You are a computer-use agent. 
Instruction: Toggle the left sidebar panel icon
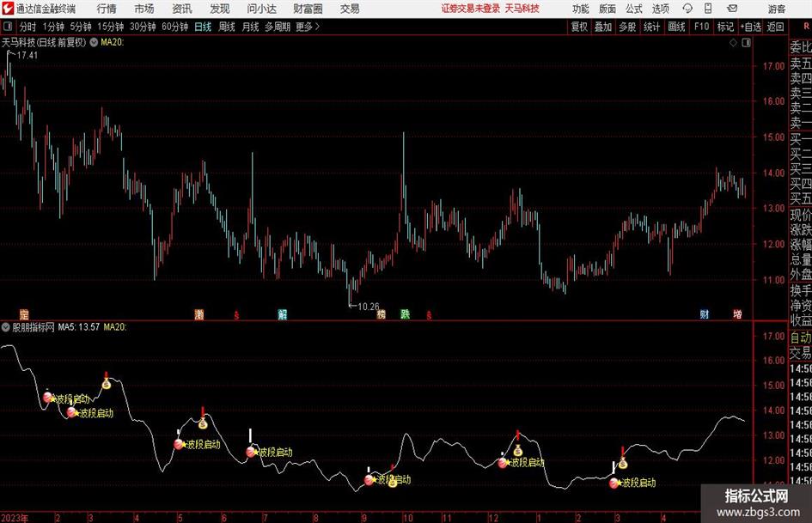point(8,27)
